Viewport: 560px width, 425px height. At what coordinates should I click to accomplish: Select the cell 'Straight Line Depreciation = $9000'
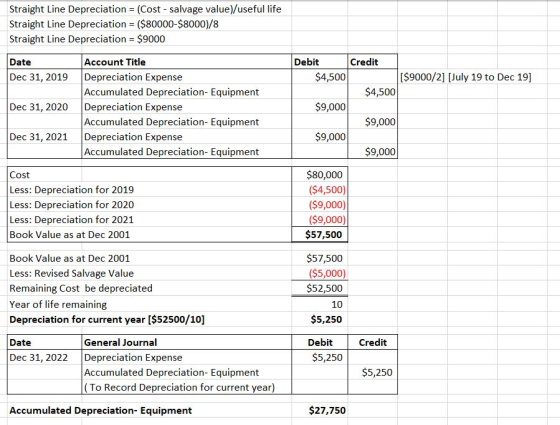(x=87, y=39)
